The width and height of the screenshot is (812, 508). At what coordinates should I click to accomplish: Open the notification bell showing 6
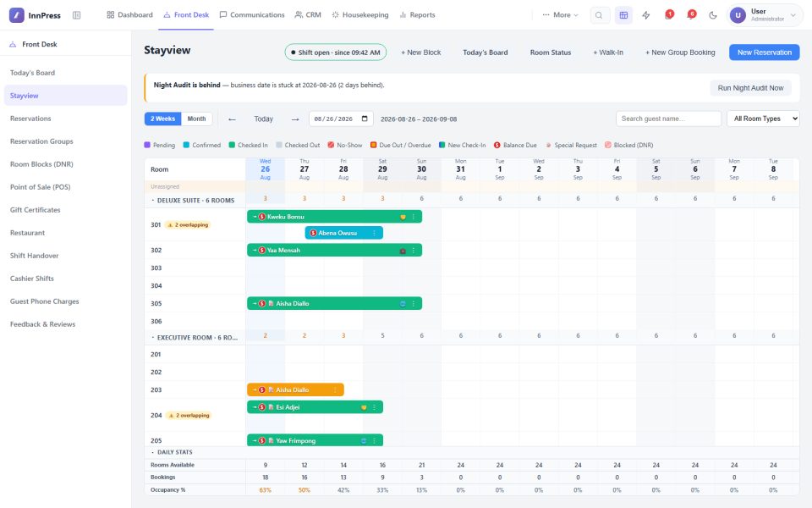pos(691,14)
